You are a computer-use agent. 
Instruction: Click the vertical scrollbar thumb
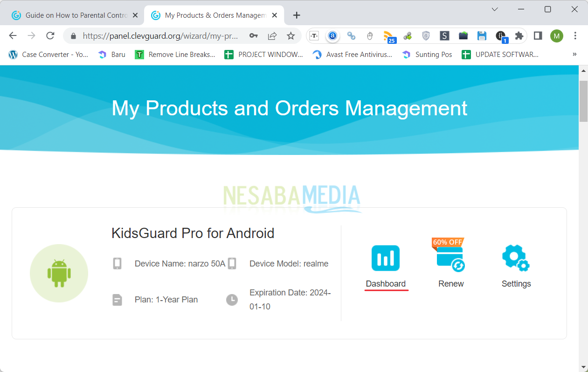583,101
